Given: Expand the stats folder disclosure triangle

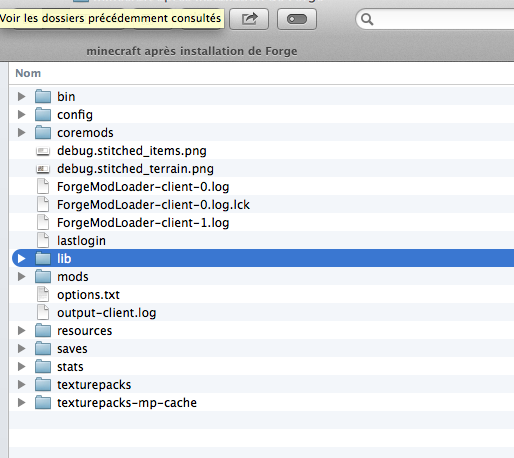Looking at the screenshot, I should tap(22, 367).
